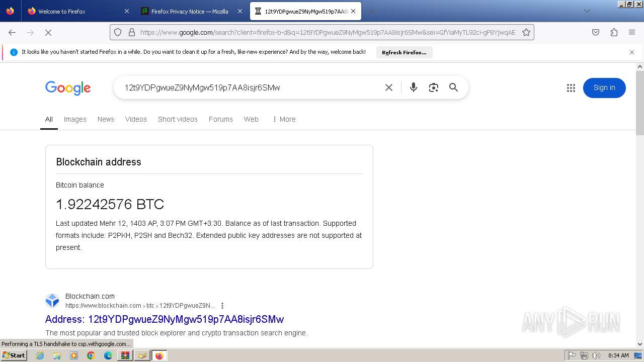This screenshot has width=644, height=362.
Task: Click the scrollbar up arrow
Action: pyautogui.click(x=640, y=67)
